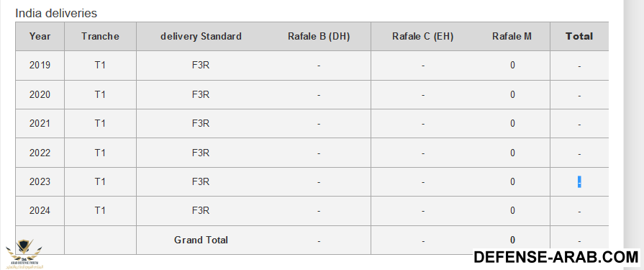
Task: Click the bold Grand Total Rafale M zero
Action: [x=512, y=240]
